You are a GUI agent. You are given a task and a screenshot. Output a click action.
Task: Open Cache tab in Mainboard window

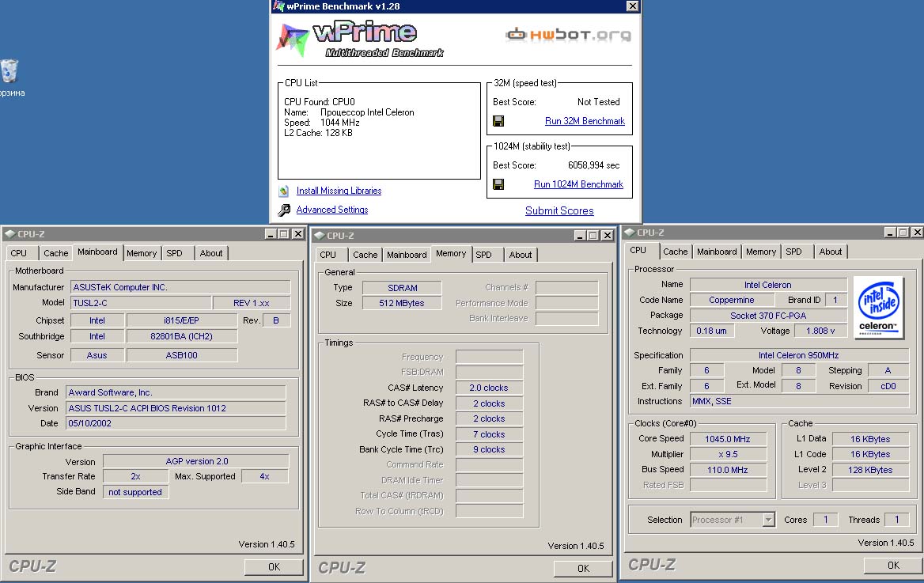tap(56, 253)
